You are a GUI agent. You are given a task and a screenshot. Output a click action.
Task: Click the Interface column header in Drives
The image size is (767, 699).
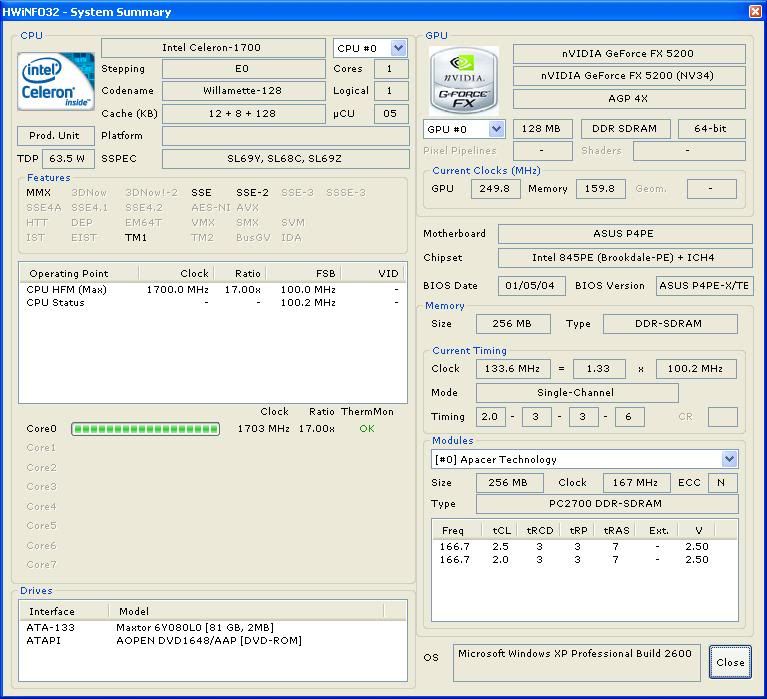pos(64,611)
